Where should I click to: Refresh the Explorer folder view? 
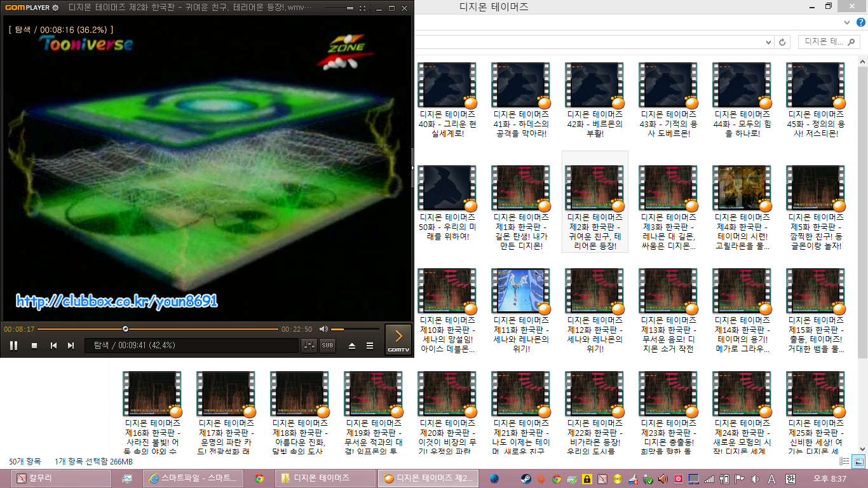click(x=783, y=42)
